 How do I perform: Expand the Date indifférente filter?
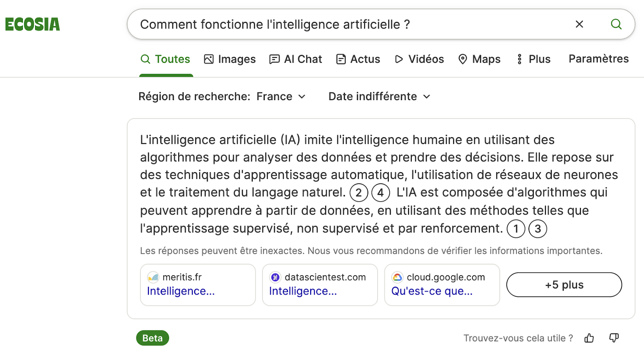[380, 96]
